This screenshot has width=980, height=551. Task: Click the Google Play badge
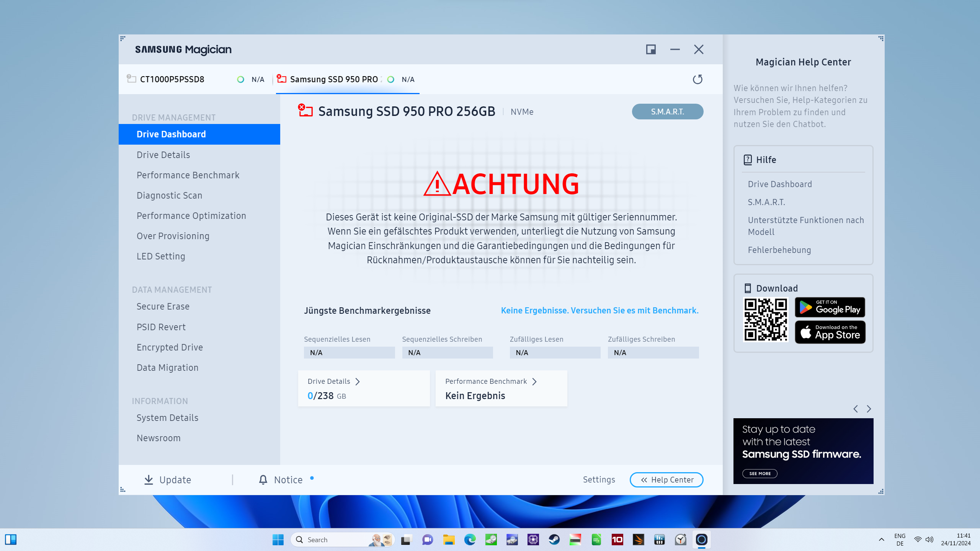(830, 307)
